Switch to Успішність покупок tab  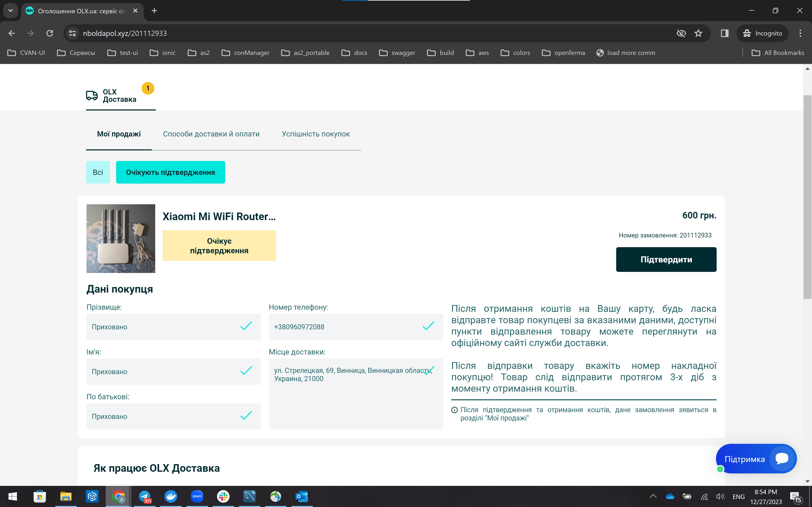point(316,134)
